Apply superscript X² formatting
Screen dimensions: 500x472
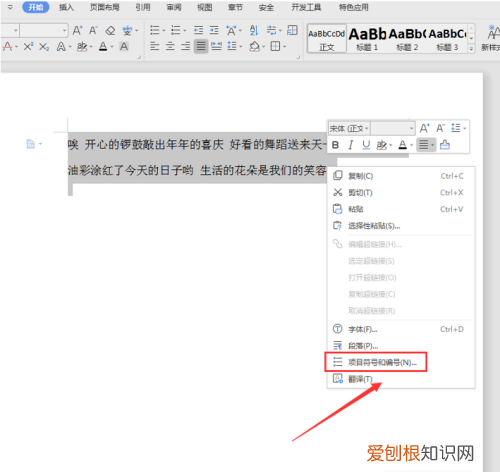(x=28, y=47)
